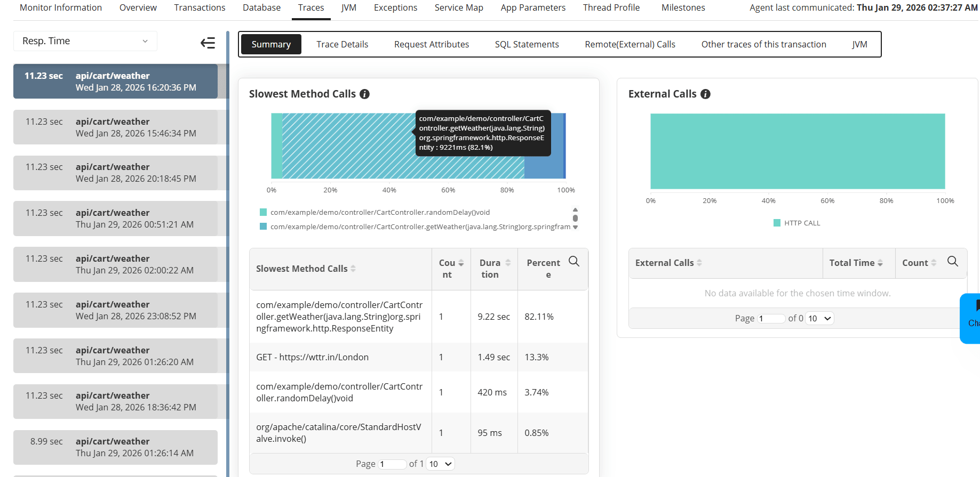This screenshot has width=980, height=477.
Task: Select the Traces tab
Action: tap(311, 7)
